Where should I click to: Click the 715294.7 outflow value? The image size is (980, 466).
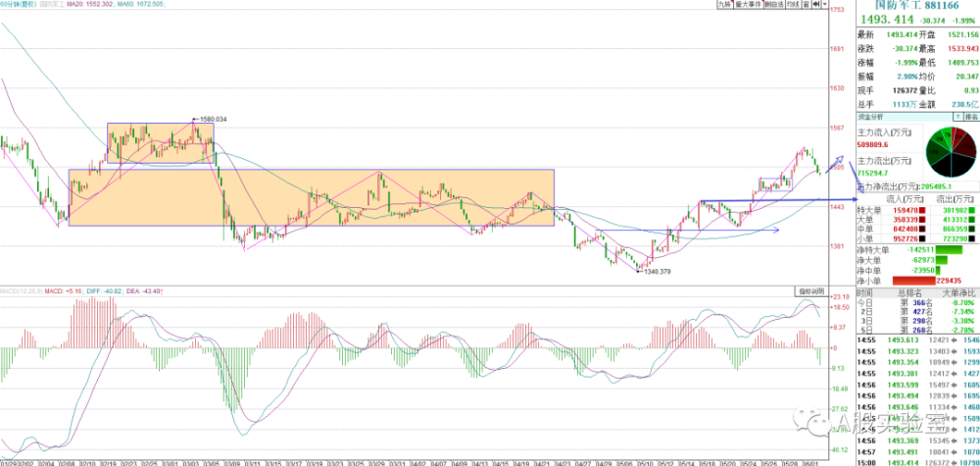(874, 172)
